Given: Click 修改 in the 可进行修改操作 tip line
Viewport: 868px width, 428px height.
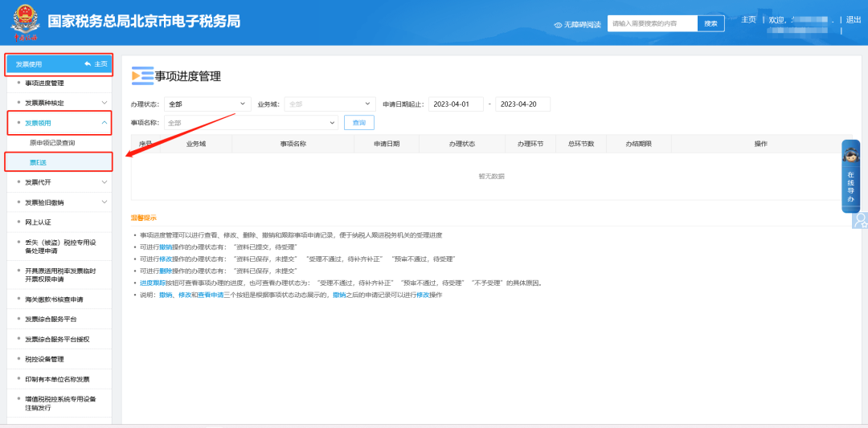Looking at the screenshot, I should [x=166, y=259].
